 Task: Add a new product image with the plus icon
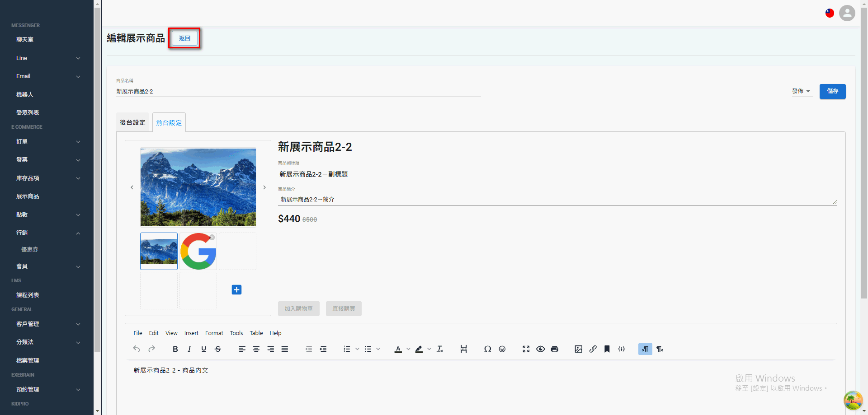point(236,289)
